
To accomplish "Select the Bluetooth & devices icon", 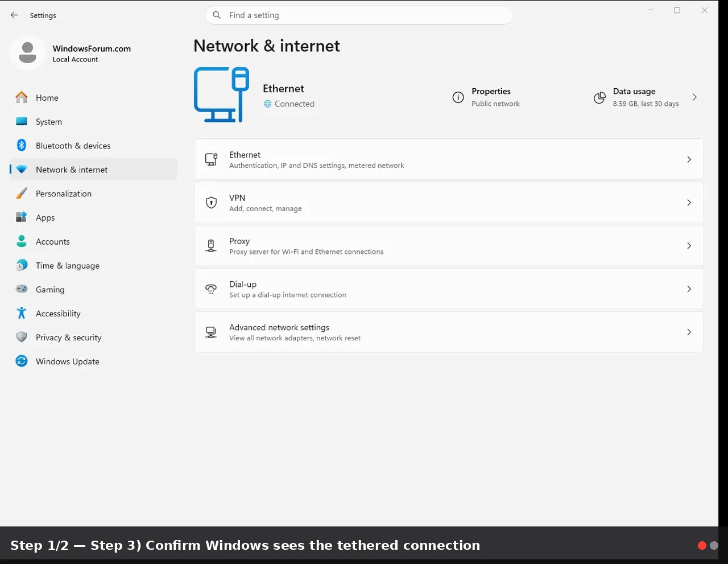I will pyautogui.click(x=22, y=145).
